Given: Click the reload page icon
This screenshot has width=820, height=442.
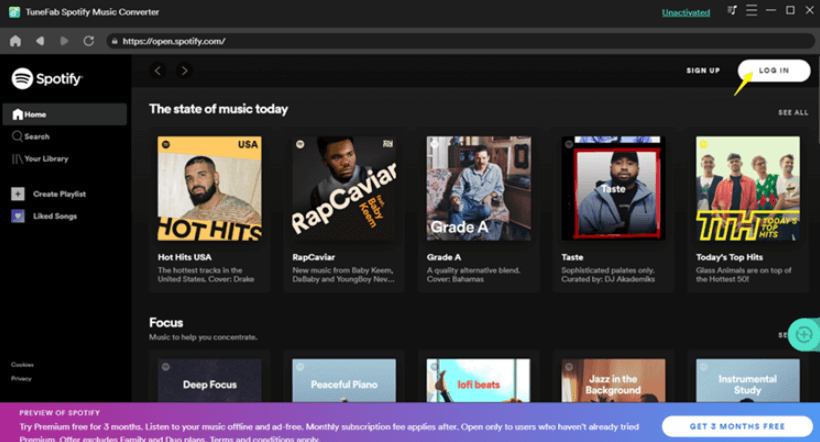Looking at the screenshot, I should tap(89, 41).
